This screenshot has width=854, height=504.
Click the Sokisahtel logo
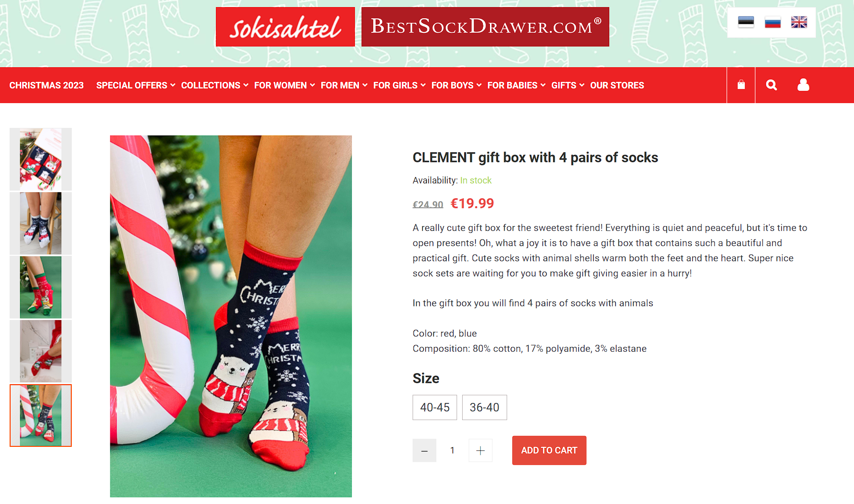285,27
